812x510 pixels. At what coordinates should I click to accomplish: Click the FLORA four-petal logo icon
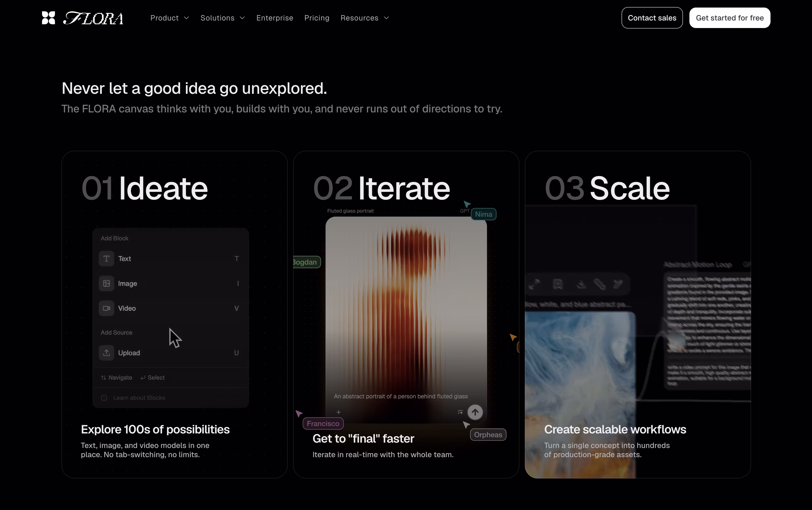(x=48, y=18)
